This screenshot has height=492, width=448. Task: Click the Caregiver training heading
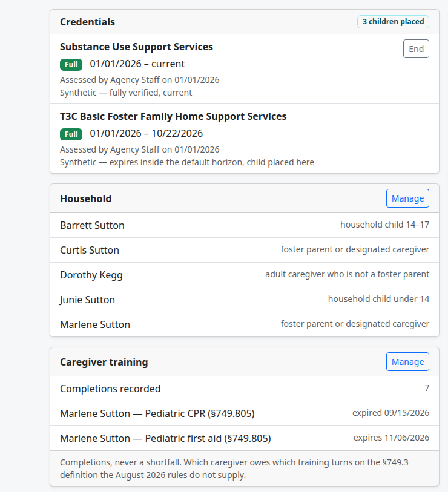[x=104, y=362]
